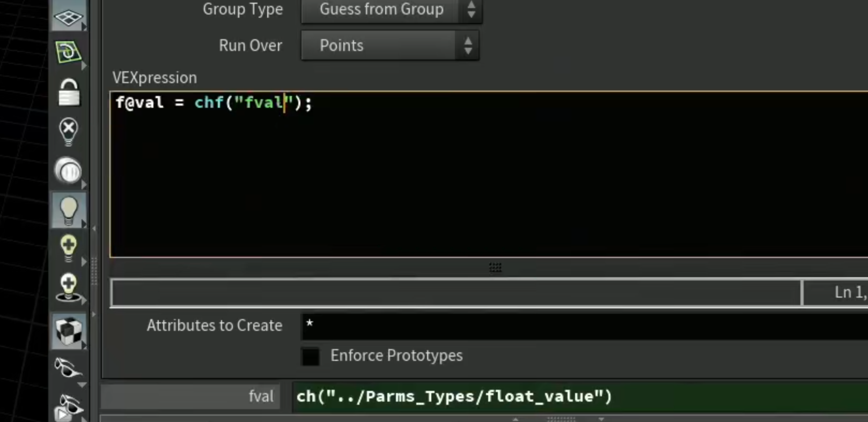Image resolution: width=868 pixels, height=422 pixels.
Task: Click the Attributes to Create field
Action: [x=584, y=326]
